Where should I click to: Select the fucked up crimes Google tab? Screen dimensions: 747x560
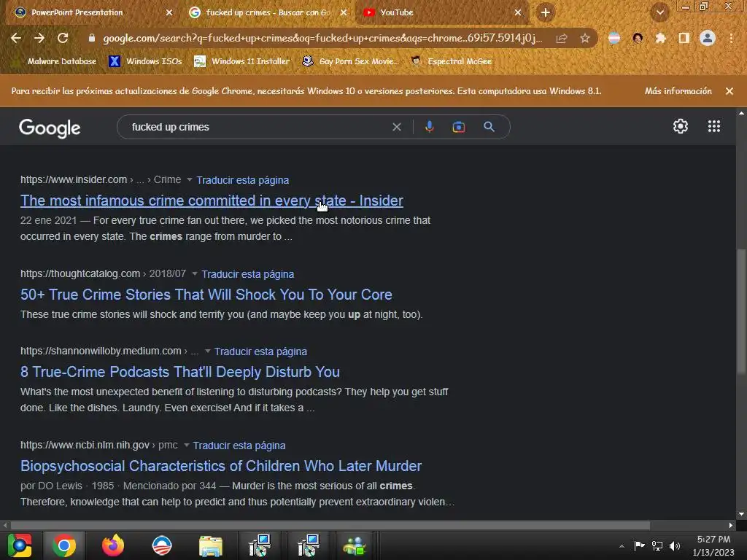(268, 12)
